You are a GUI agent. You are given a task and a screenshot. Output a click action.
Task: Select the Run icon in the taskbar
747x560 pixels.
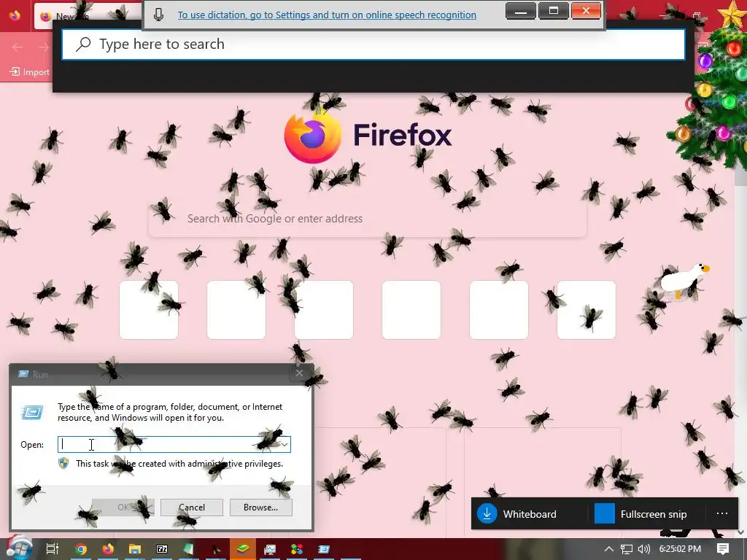[324, 549]
